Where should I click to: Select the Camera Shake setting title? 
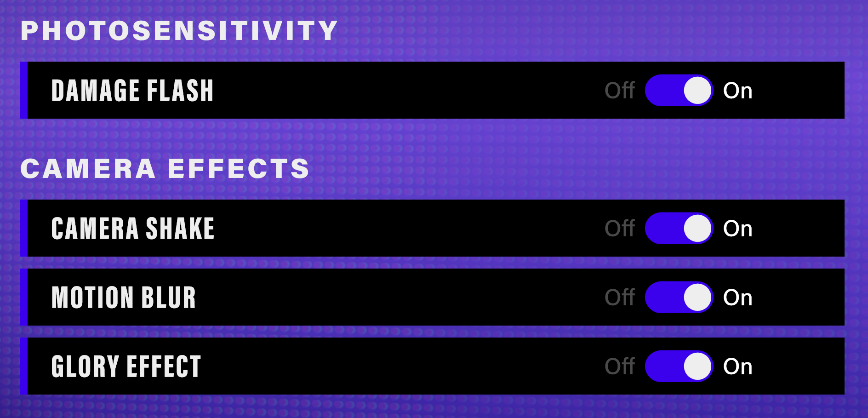click(x=133, y=229)
